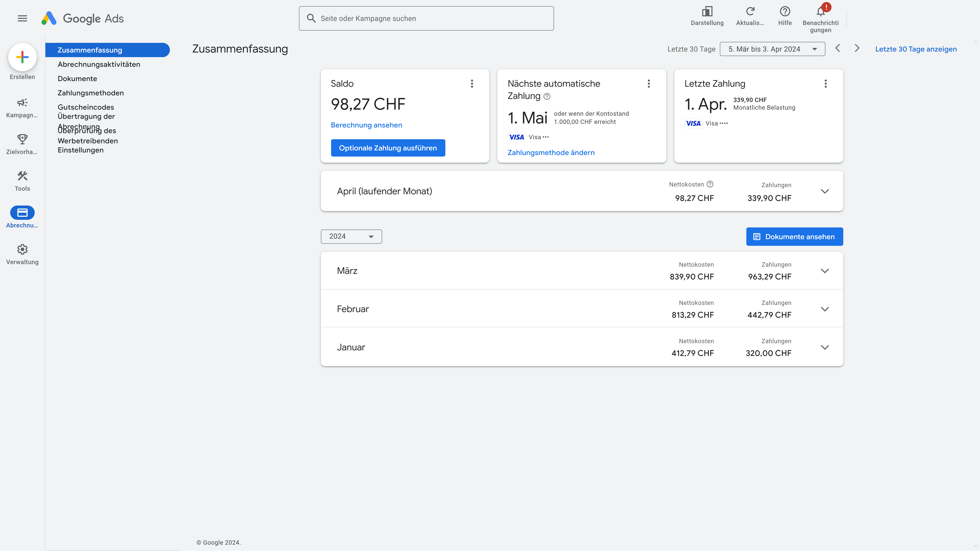This screenshot has width=980, height=551.
Task: Open Dokumente menu item
Action: tap(78, 79)
